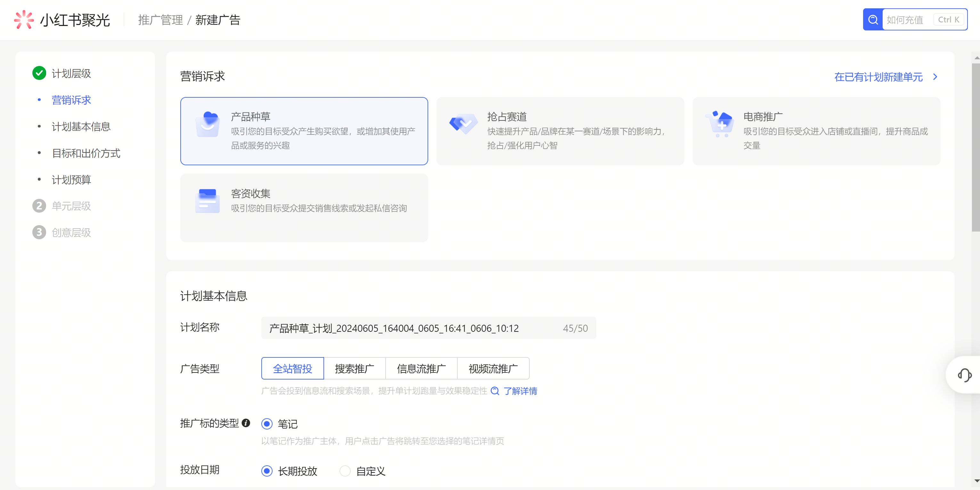Switch ad type to 搜索推广
Screen dimensions: 980x490
point(355,368)
